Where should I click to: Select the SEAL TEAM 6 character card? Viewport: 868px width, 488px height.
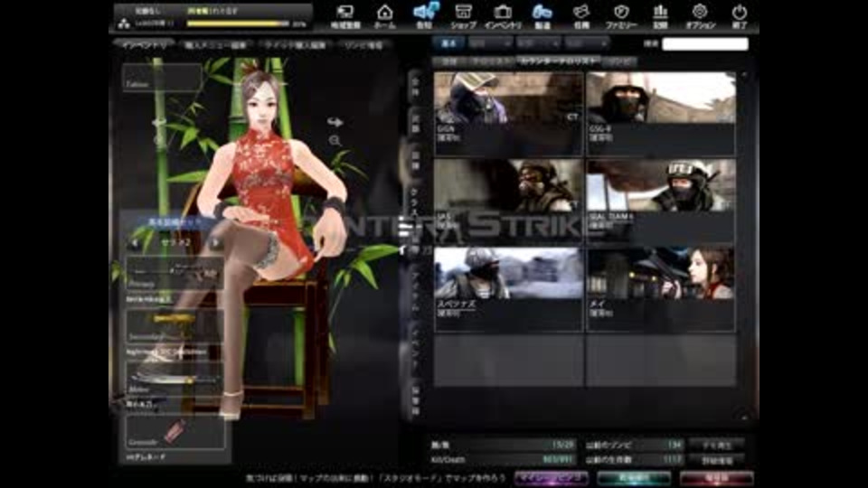661,202
